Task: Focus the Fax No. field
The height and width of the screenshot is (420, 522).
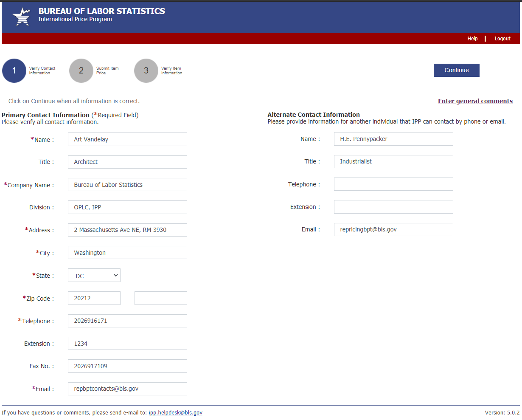Action: [x=127, y=366]
